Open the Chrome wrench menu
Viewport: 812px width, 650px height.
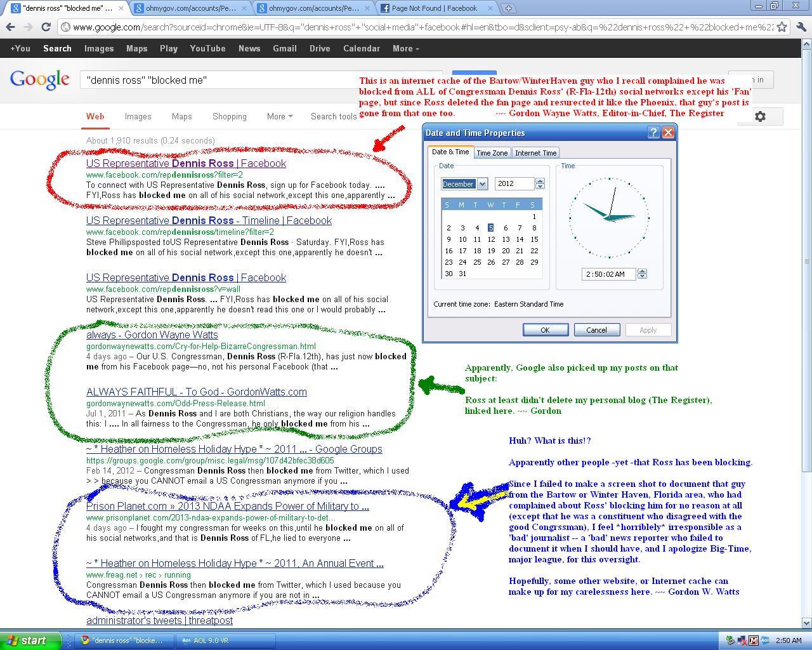pos(801,27)
